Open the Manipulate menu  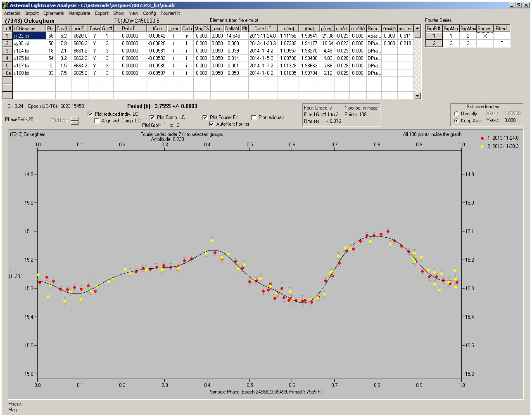pyautogui.click(x=79, y=13)
